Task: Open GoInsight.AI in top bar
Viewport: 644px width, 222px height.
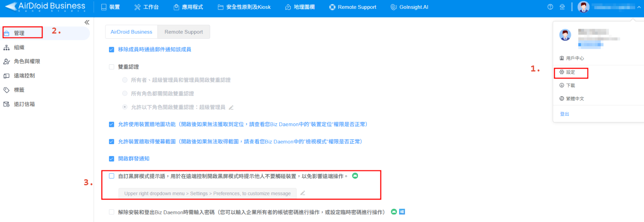Action: pos(409,7)
